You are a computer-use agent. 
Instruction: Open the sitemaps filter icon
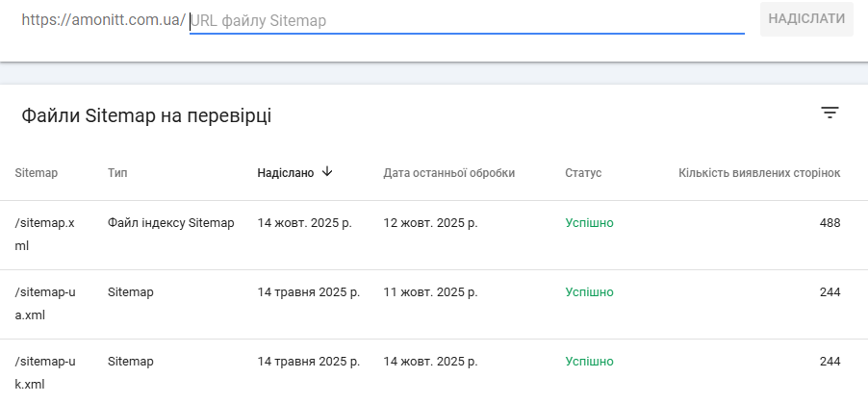point(830,113)
